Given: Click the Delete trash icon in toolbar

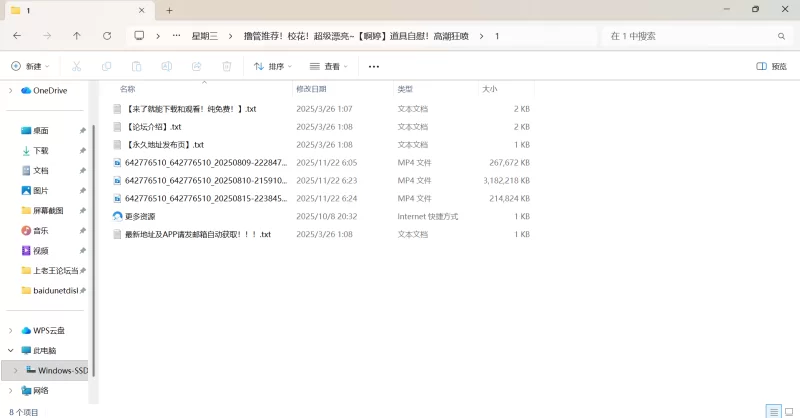Looking at the screenshot, I should click(227, 67).
